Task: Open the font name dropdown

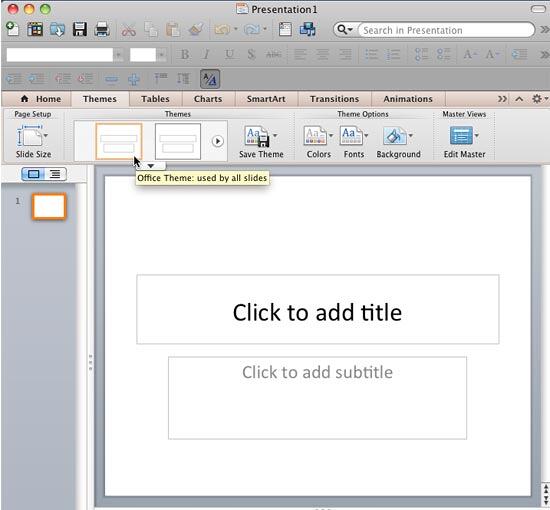Action: tap(118, 55)
